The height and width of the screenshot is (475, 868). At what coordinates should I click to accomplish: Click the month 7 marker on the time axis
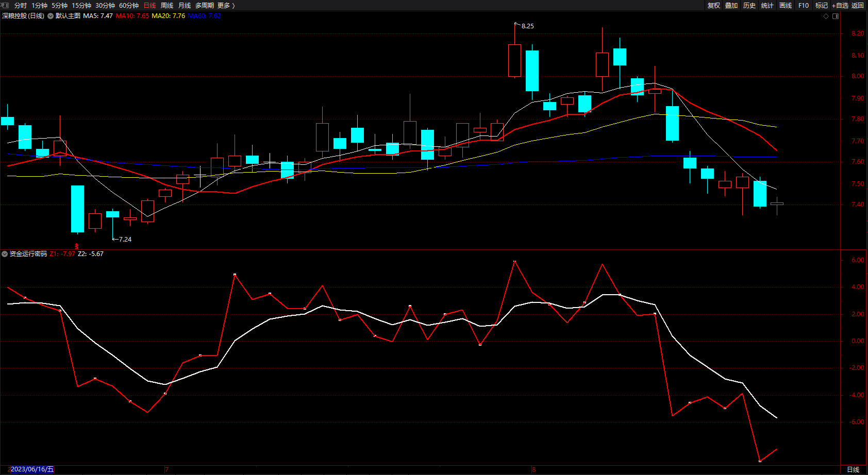[166, 470]
